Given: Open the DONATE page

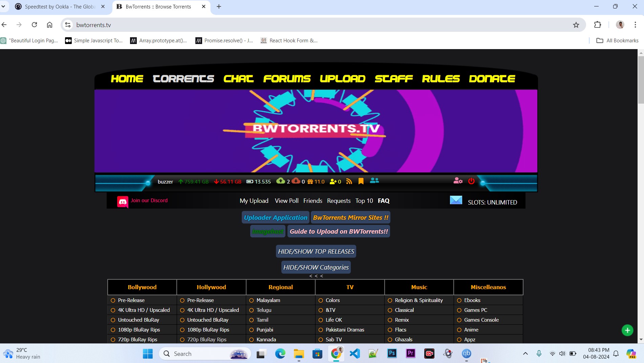Looking at the screenshot, I should [492, 79].
